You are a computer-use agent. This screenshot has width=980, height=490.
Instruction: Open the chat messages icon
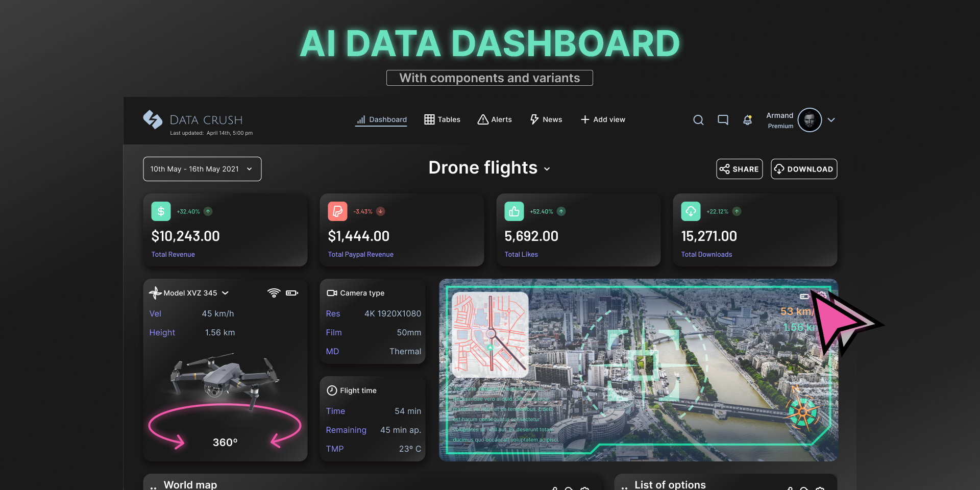[723, 120]
